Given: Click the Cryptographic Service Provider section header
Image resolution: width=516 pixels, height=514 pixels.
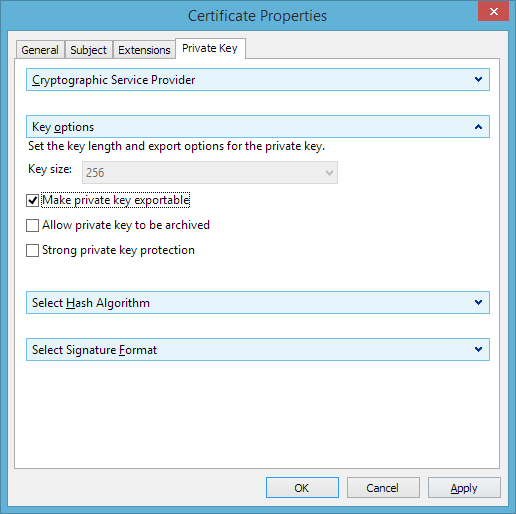Looking at the screenshot, I should [258, 80].
